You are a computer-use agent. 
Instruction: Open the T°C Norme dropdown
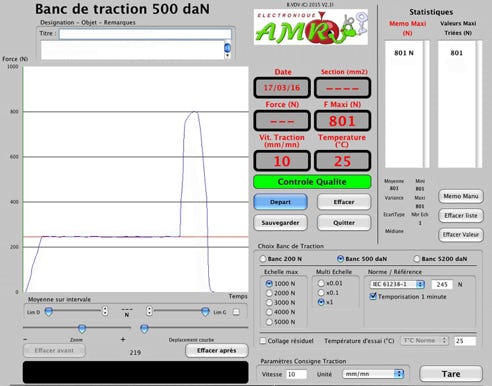click(424, 340)
